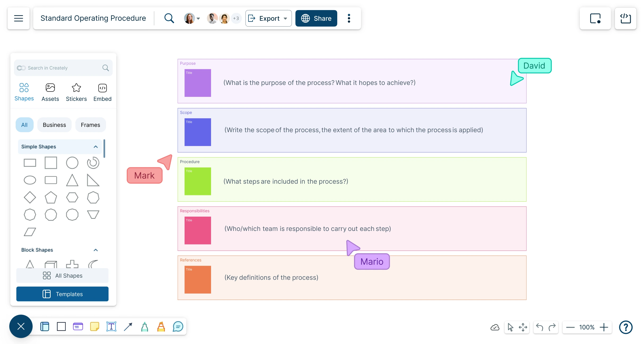Switch filter to Frames
The width and height of the screenshot is (644, 344).
click(x=90, y=125)
